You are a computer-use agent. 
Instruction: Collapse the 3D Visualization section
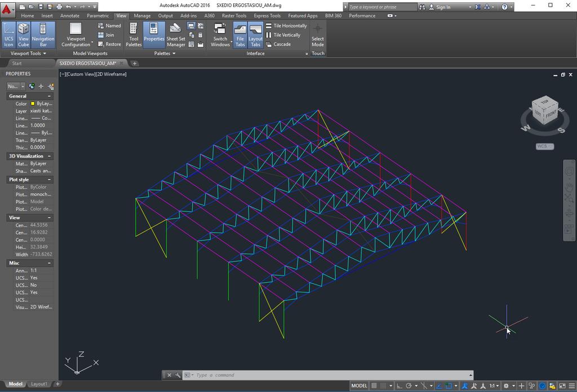click(50, 156)
